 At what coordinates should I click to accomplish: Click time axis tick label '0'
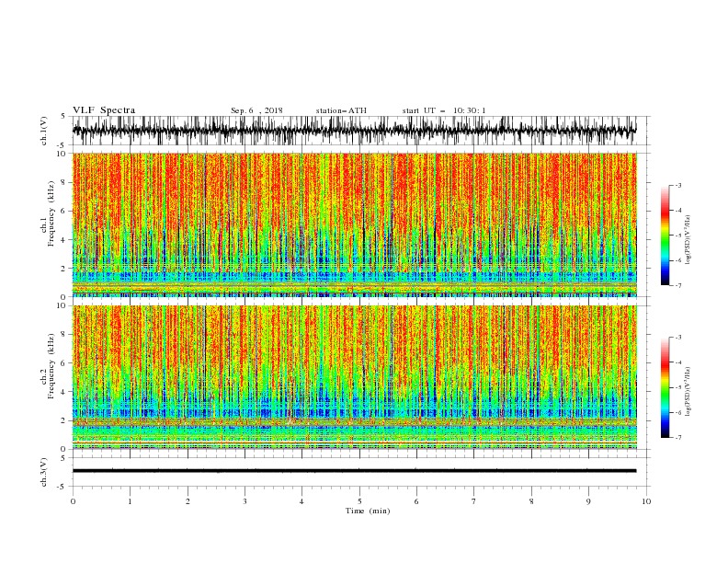point(73,501)
